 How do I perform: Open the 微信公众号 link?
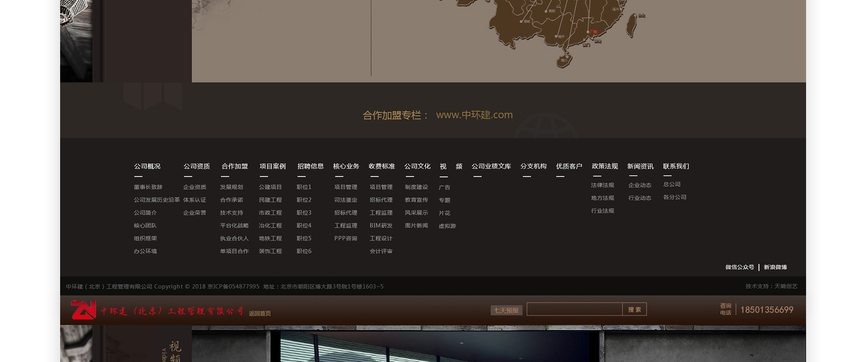pyautogui.click(x=740, y=267)
